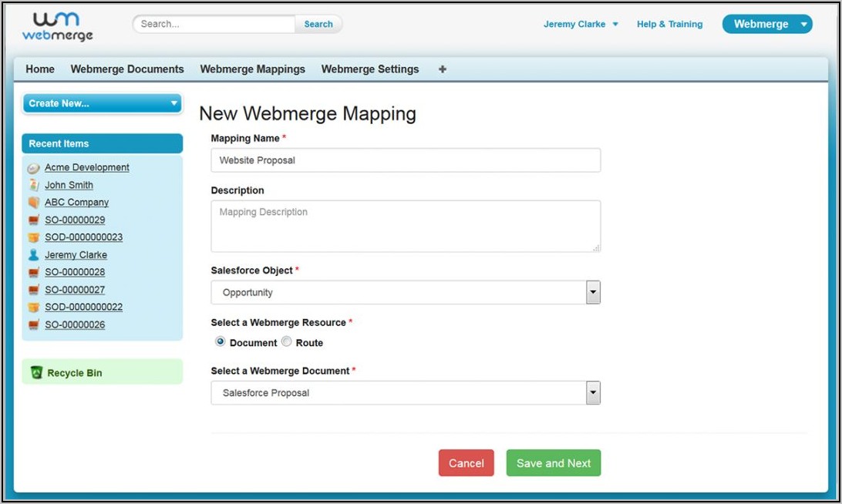The image size is (842, 504).
Task: Click the ABC Company icon
Action: 33,203
